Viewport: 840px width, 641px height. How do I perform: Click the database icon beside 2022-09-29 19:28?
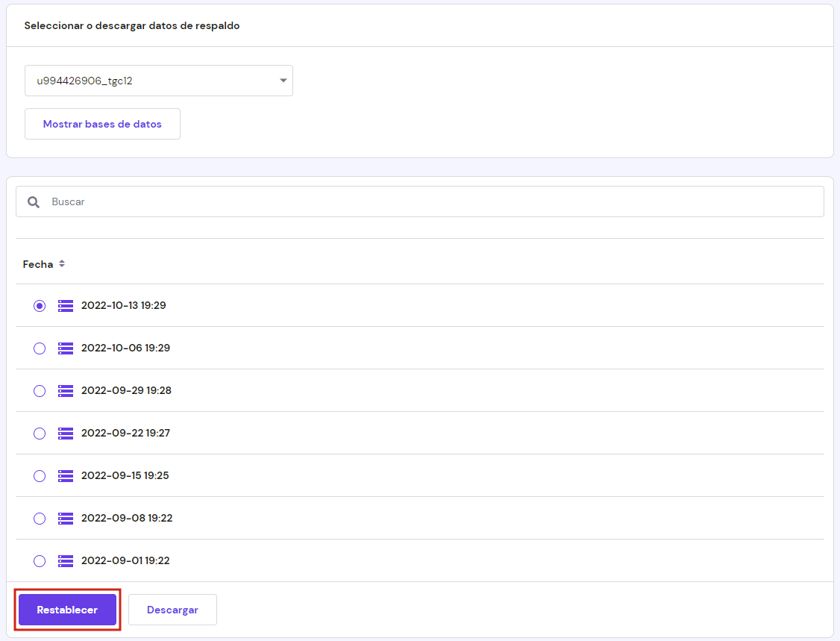(x=66, y=390)
